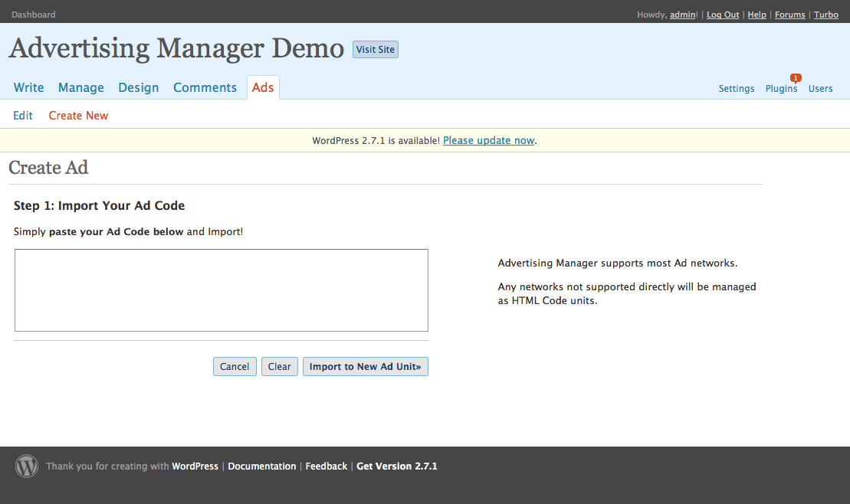Viewport: 850px width, 504px height.
Task: Select the Create New submenu item
Action: (78, 116)
